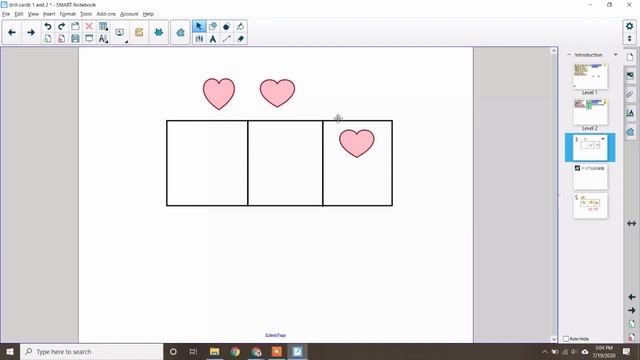Click the red X Delete icon
Viewport: 640px width, 360px height.
click(x=89, y=27)
